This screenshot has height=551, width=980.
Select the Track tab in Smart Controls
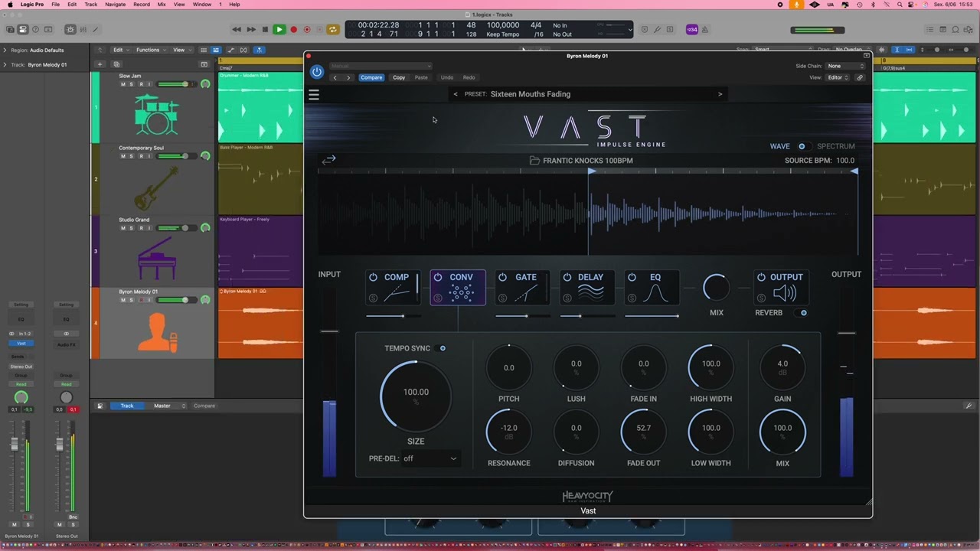127,406
